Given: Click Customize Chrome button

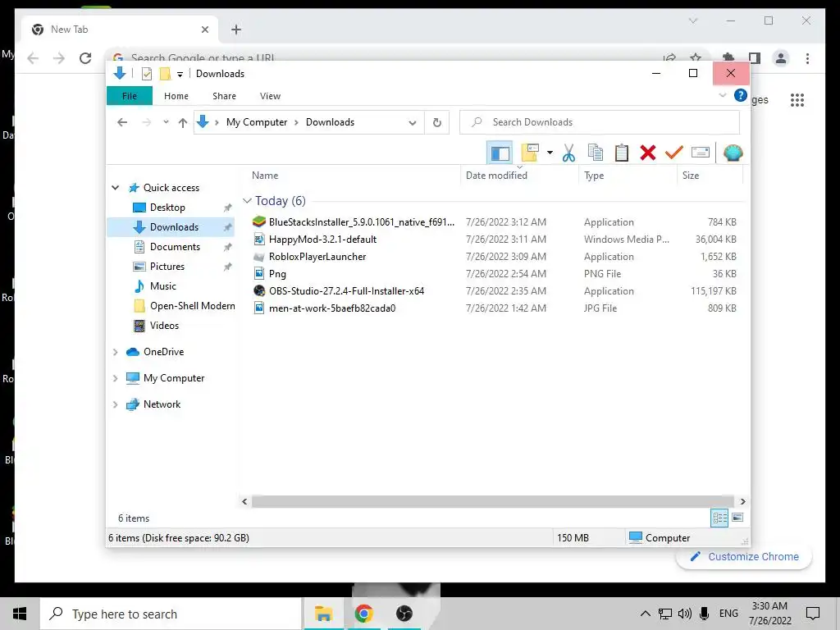Looking at the screenshot, I should [x=744, y=557].
